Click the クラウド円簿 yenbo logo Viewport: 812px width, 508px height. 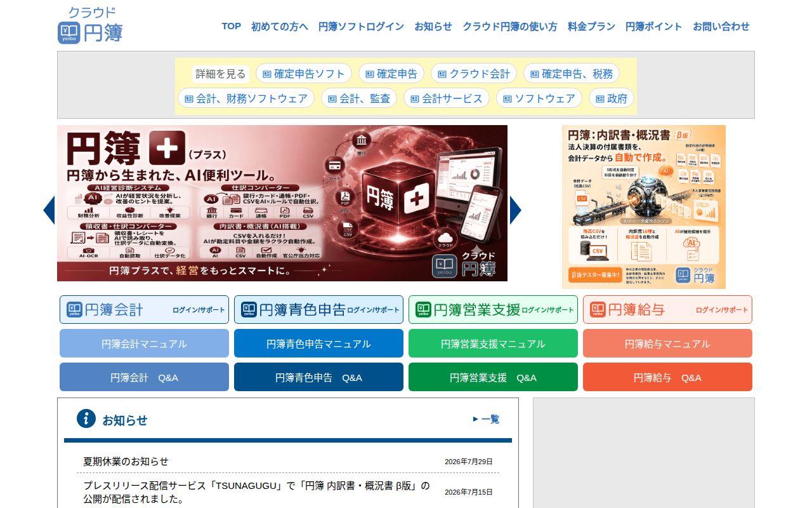click(x=90, y=25)
